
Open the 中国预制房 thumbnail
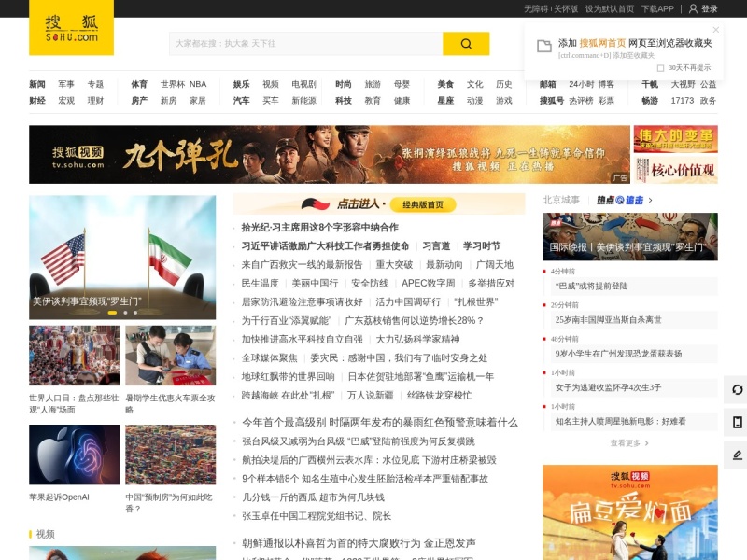171,455
